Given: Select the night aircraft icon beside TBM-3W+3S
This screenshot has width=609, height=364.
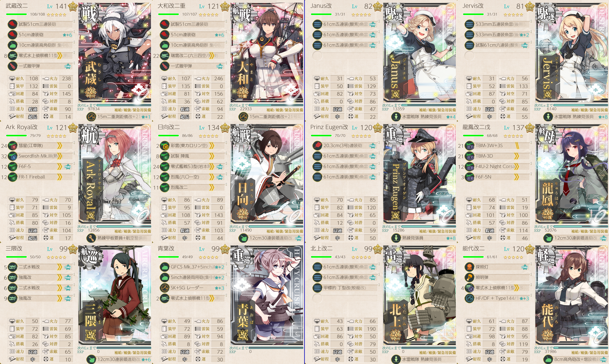Looking at the screenshot, I should (469, 146).
